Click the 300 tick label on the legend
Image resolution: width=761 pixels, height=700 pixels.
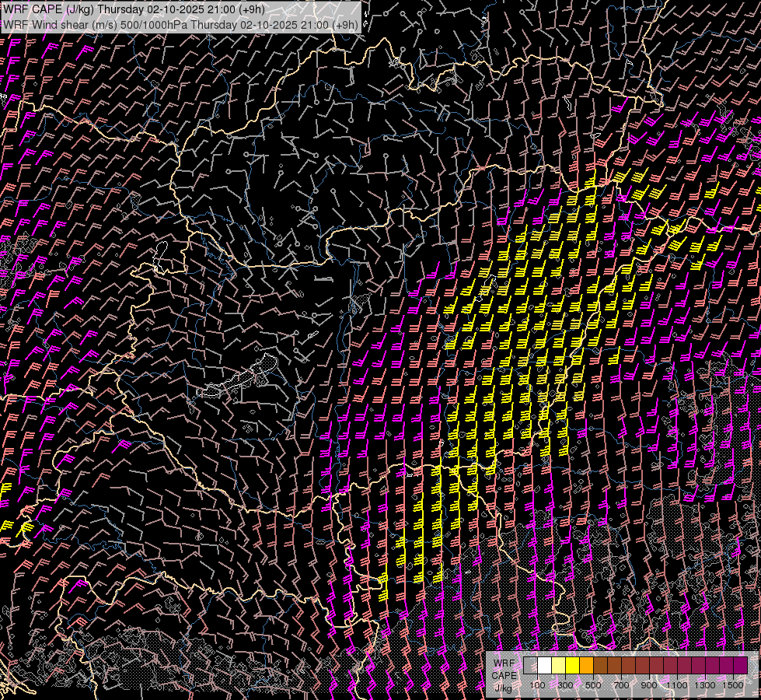565,685
